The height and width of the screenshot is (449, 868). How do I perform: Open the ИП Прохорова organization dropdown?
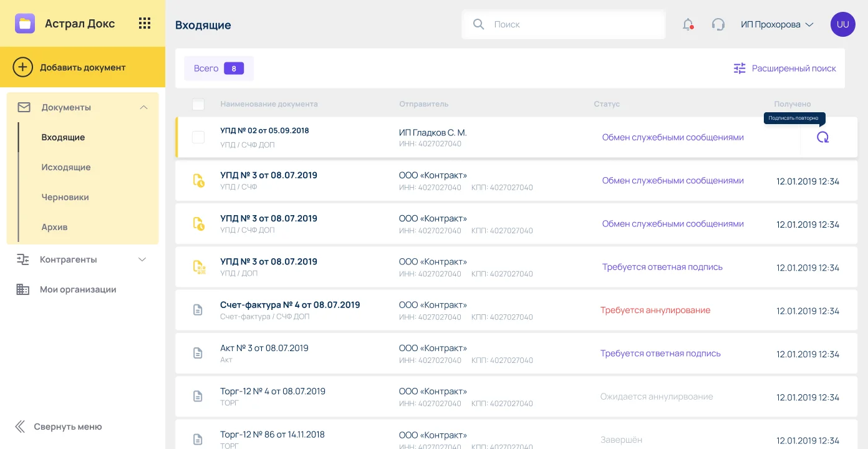[x=777, y=24]
